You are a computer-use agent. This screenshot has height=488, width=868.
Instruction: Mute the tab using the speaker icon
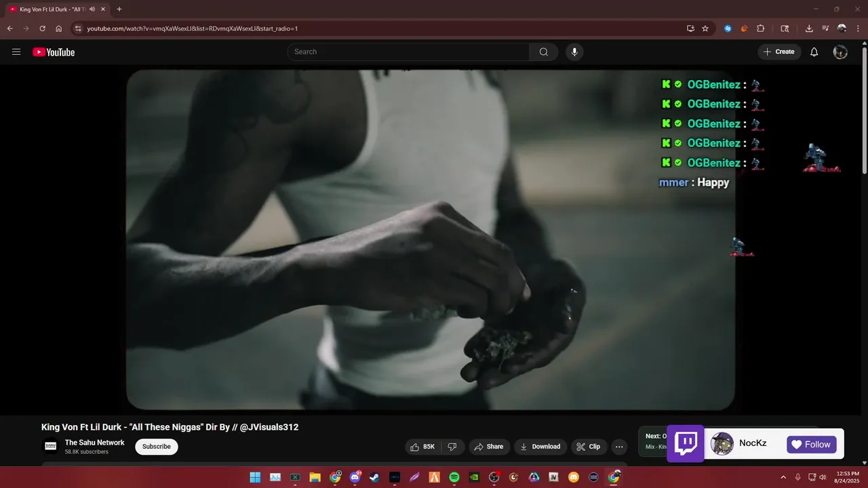pos(92,9)
